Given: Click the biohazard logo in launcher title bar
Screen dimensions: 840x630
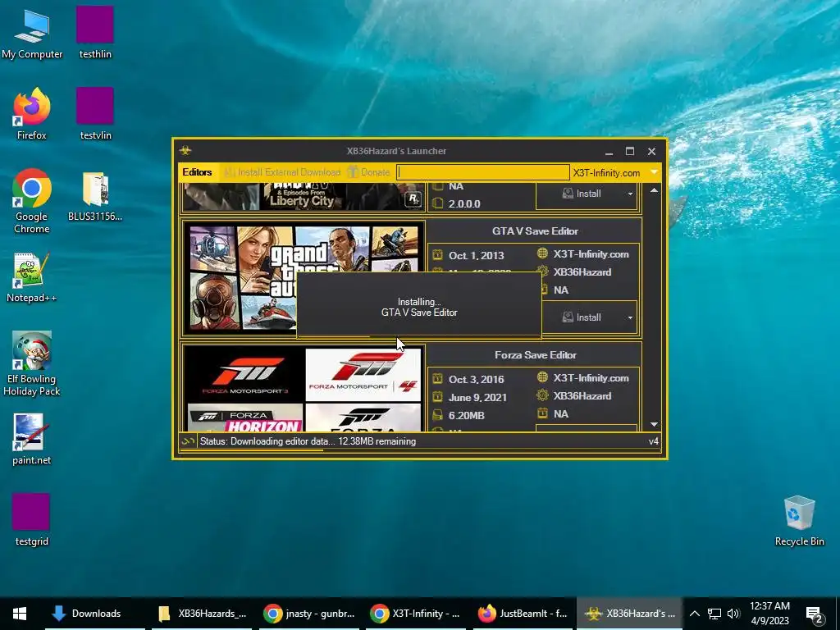Looking at the screenshot, I should [x=185, y=151].
